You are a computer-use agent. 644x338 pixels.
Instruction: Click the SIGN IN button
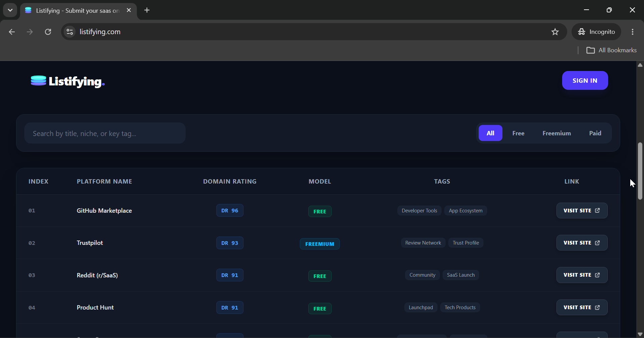coord(585,80)
